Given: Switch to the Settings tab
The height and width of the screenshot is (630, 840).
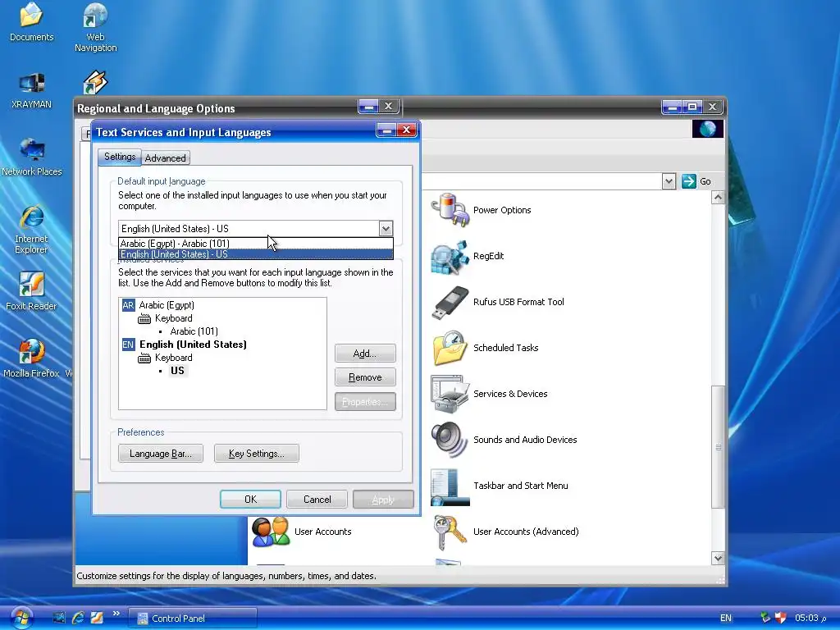Looking at the screenshot, I should point(120,157).
